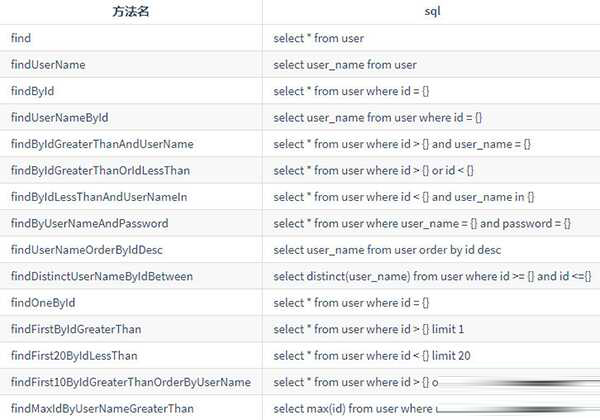Select the find method name cell
The width and height of the screenshot is (600, 420).
pos(20,38)
